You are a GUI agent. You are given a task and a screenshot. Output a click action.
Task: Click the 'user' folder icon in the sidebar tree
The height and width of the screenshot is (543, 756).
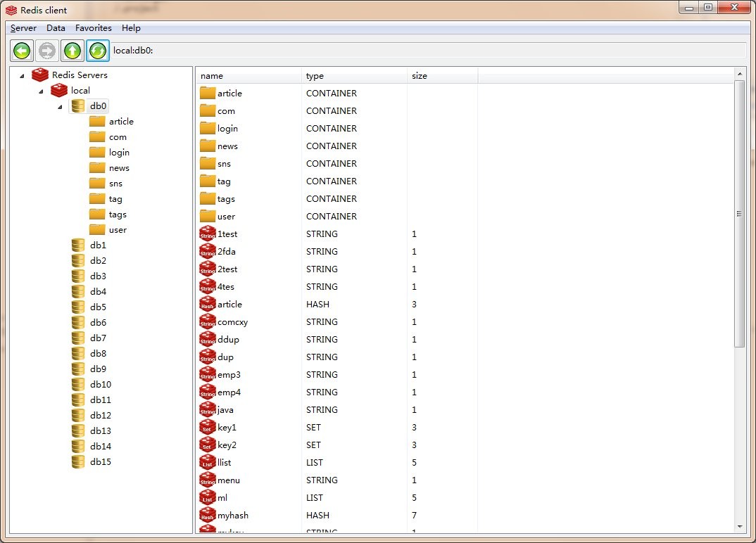click(x=97, y=230)
